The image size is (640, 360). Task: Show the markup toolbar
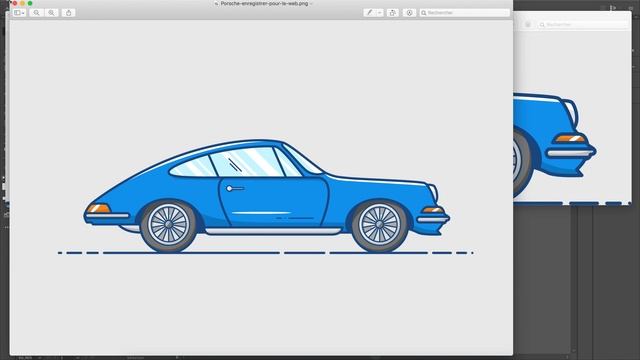click(x=409, y=13)
